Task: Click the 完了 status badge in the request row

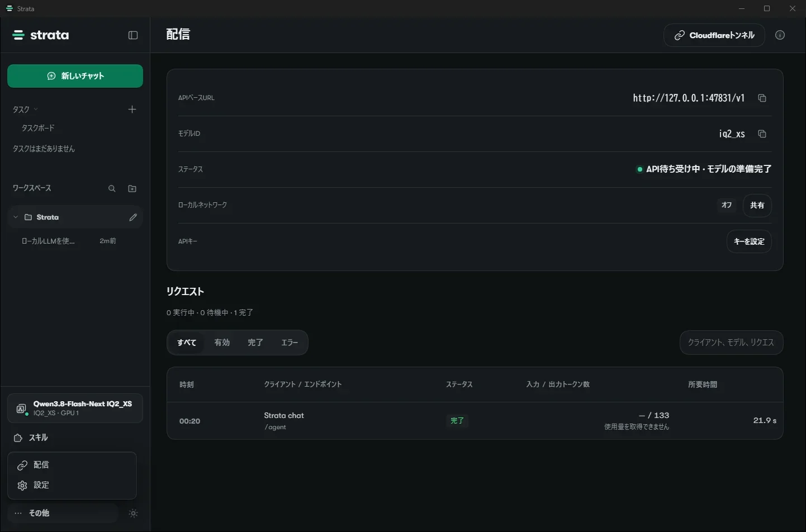Action: [457, 421]
